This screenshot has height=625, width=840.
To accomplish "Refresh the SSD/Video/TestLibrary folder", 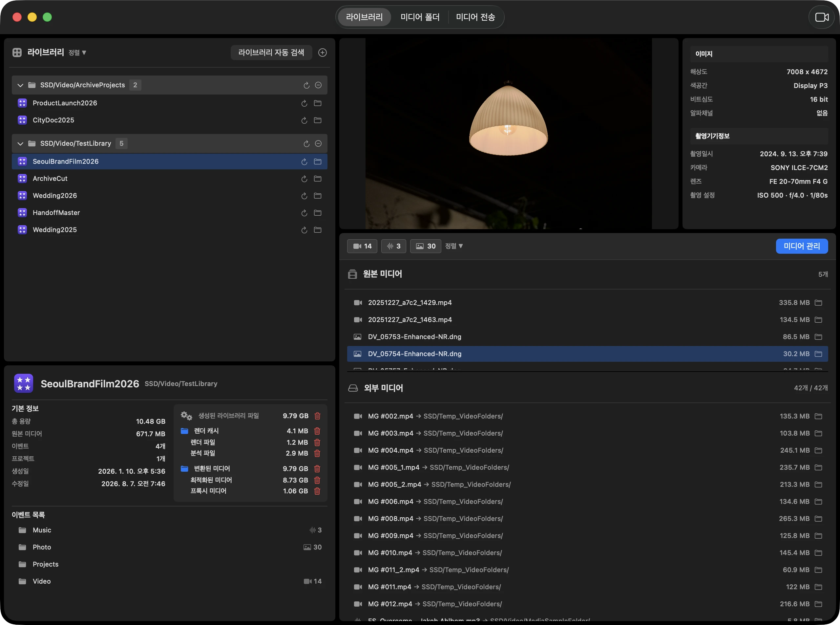I will [x=306, y=144].
